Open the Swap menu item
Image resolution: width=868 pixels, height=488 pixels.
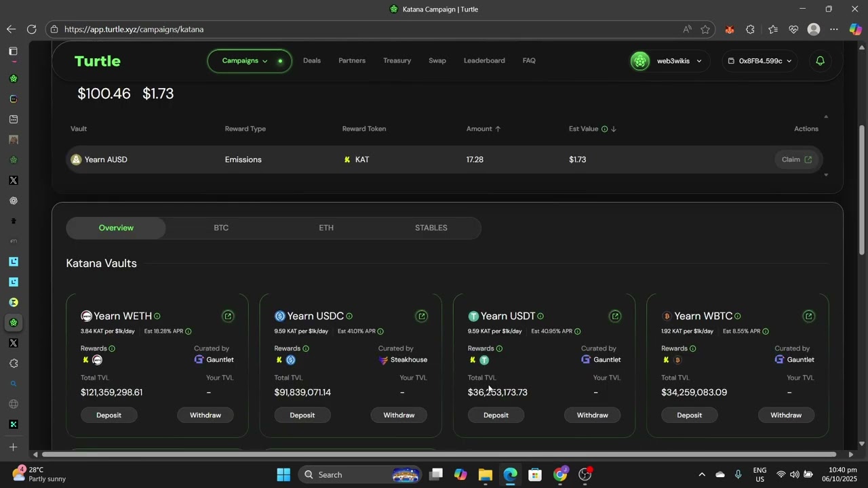[x=437, y=61]
